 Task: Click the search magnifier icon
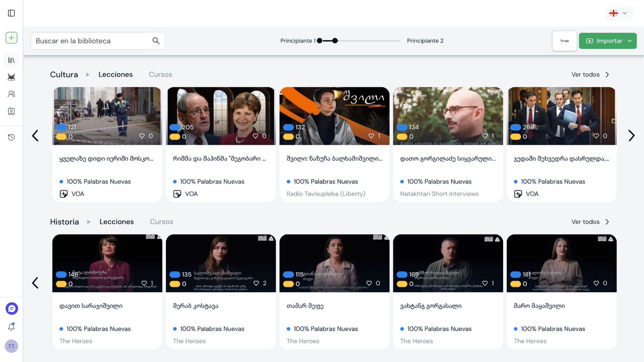[x=156, y=41]
